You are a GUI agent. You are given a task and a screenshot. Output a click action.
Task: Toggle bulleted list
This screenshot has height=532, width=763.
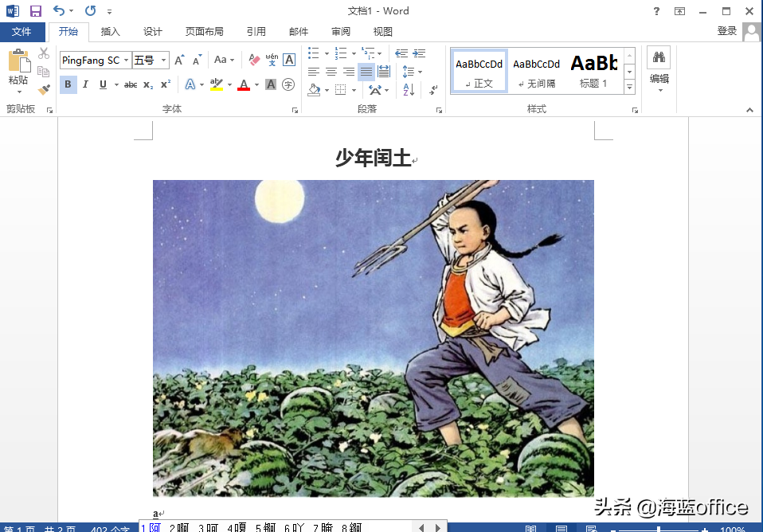[x=314, y=53]
